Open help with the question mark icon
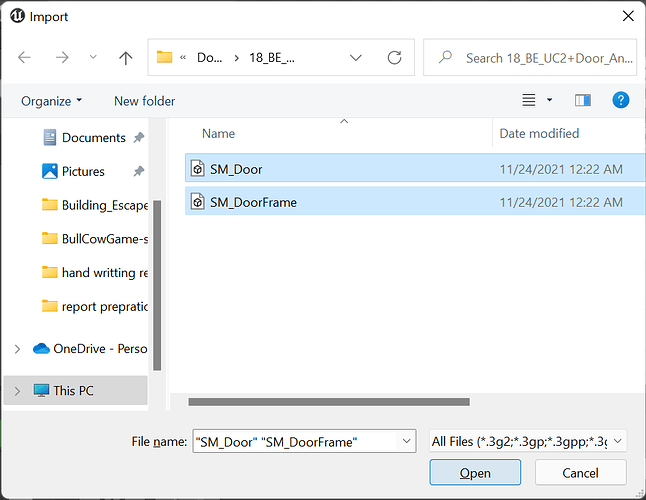Viewport: 646px width, 500px height. click(x=620, y=100)
